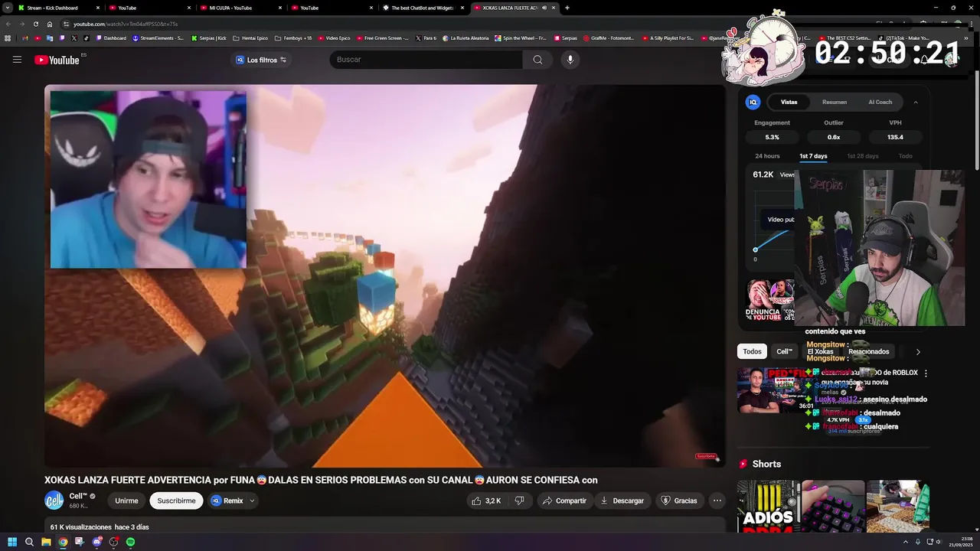Open Video Epico bookmark
This screenshot has width=980, height=551.
(x=334, y=37)
